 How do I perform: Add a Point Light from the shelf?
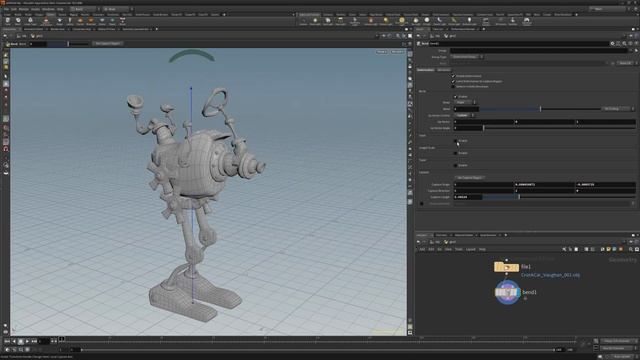point(315,21)
